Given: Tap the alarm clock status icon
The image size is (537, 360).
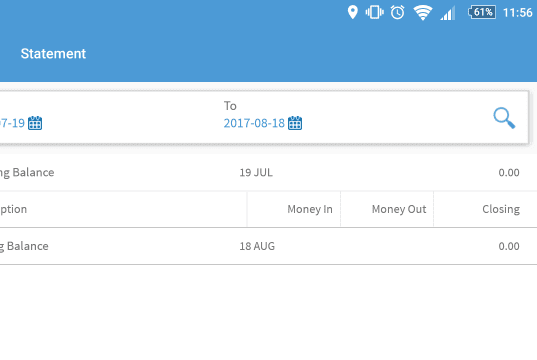Looking at the screenshot, I should point(397,12).
